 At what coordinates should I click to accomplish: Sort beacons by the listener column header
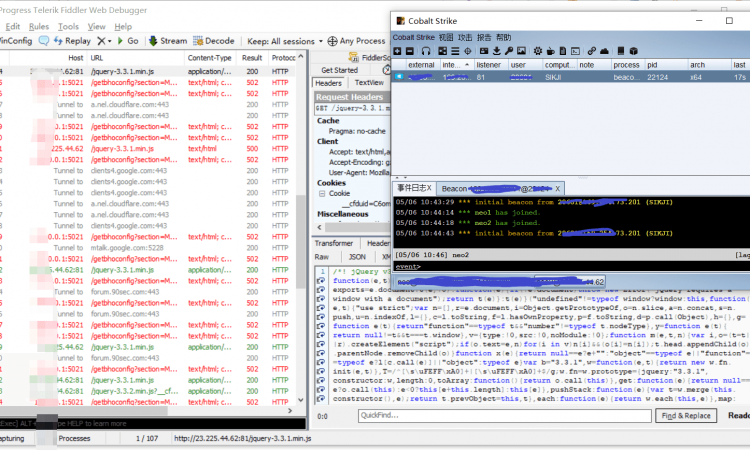click(491, 65)
